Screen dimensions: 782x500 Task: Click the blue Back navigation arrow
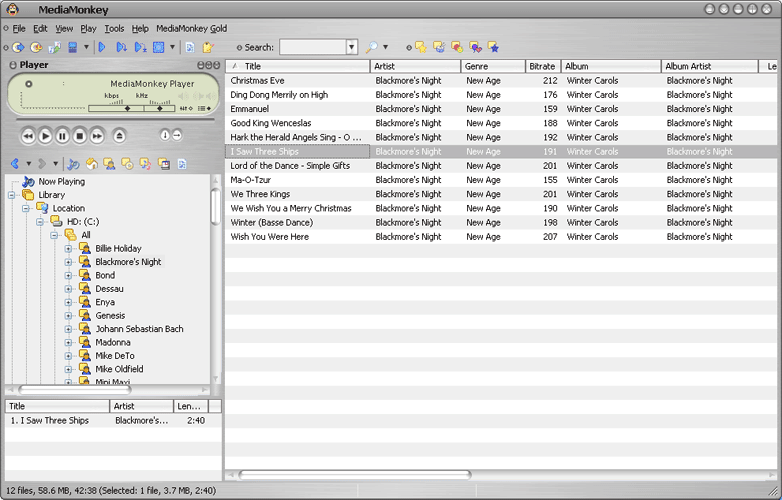15,164
